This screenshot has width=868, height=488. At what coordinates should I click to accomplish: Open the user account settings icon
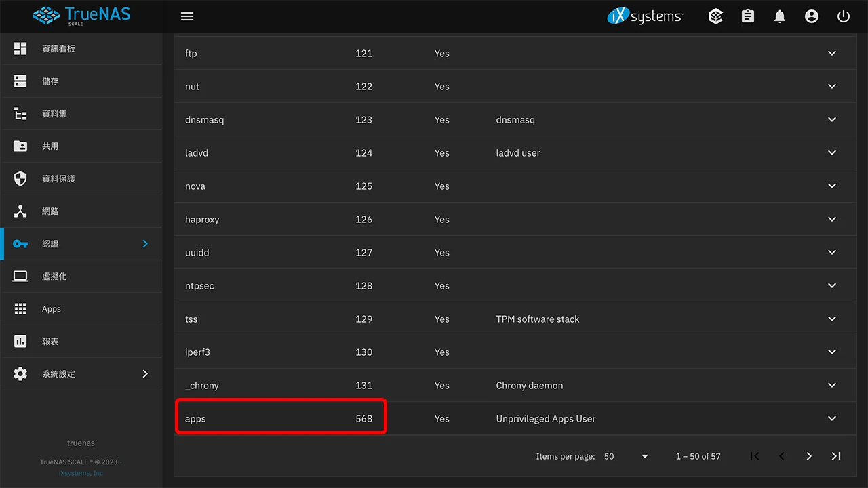click(812, 16)
